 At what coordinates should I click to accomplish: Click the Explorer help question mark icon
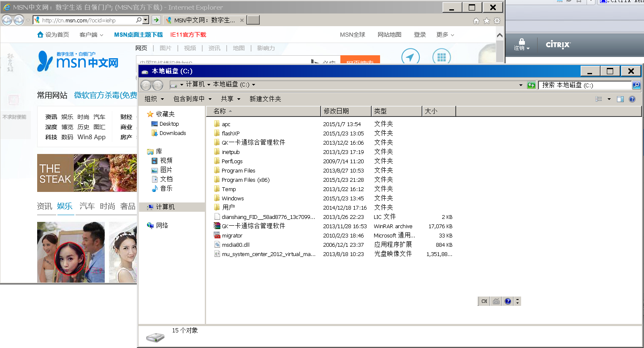coord(632,99)
